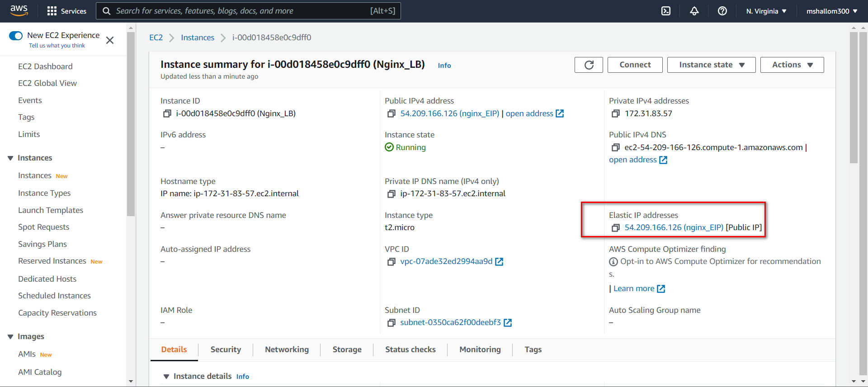
Task: Click the main page vertical scrollbar
Action: point(854,97)
